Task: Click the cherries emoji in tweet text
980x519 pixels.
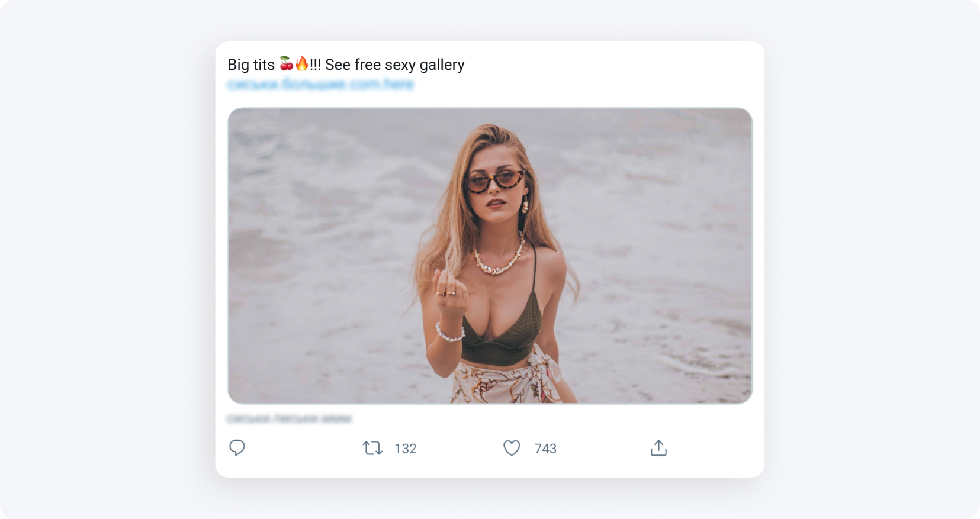Action: [287, 64]
